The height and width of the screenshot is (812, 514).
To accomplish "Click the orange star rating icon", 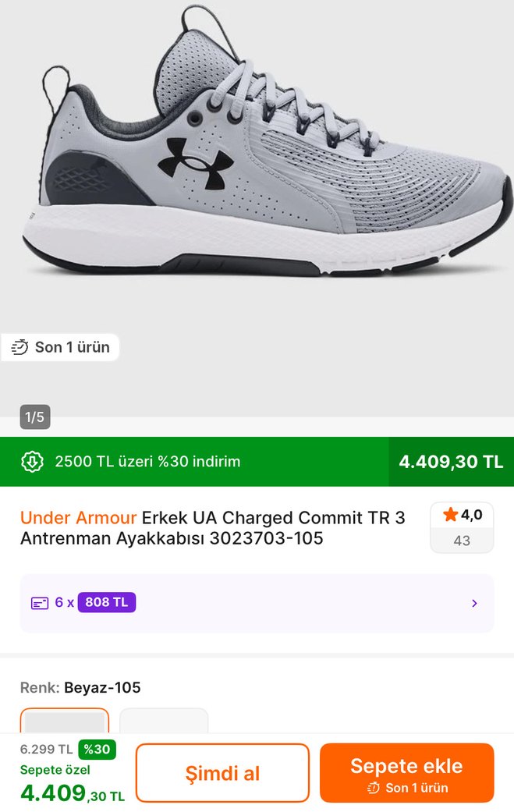I will (x=450, y=515).
